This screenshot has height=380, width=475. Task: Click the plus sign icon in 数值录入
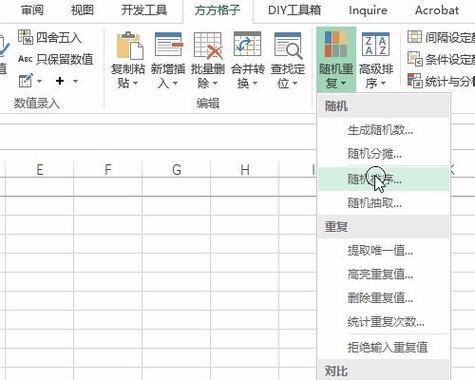point(60,81)
